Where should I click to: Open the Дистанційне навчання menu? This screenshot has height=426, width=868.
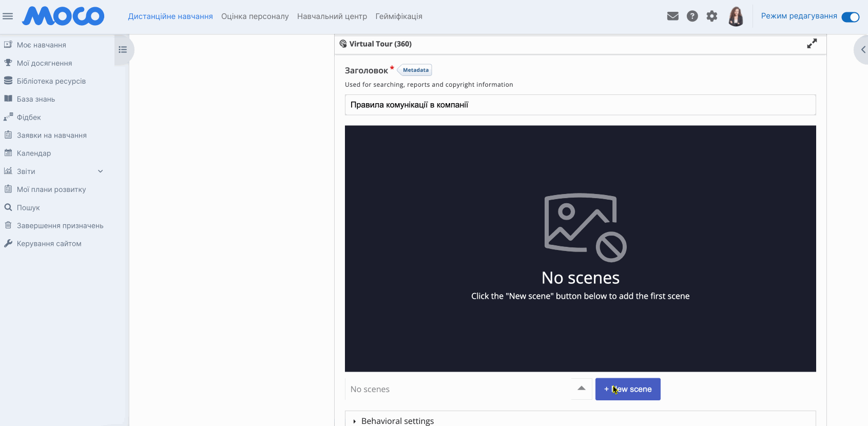point(170,16)
